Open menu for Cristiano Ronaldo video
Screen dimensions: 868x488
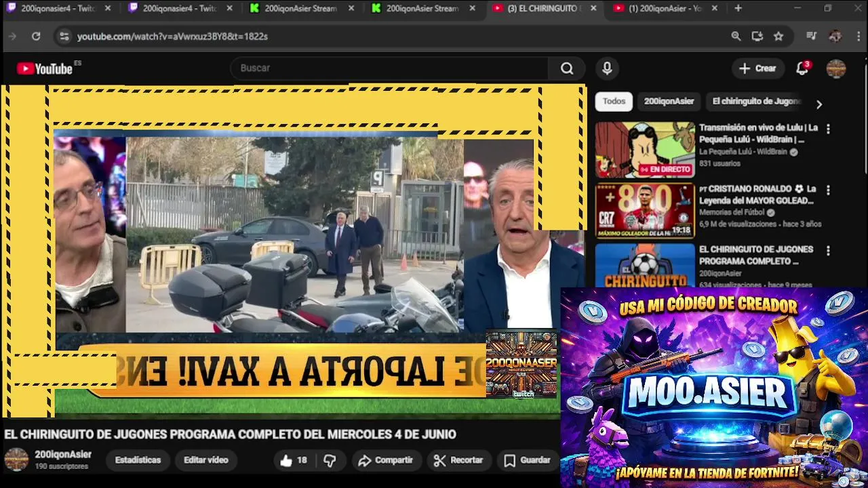[x=827, y=190]
